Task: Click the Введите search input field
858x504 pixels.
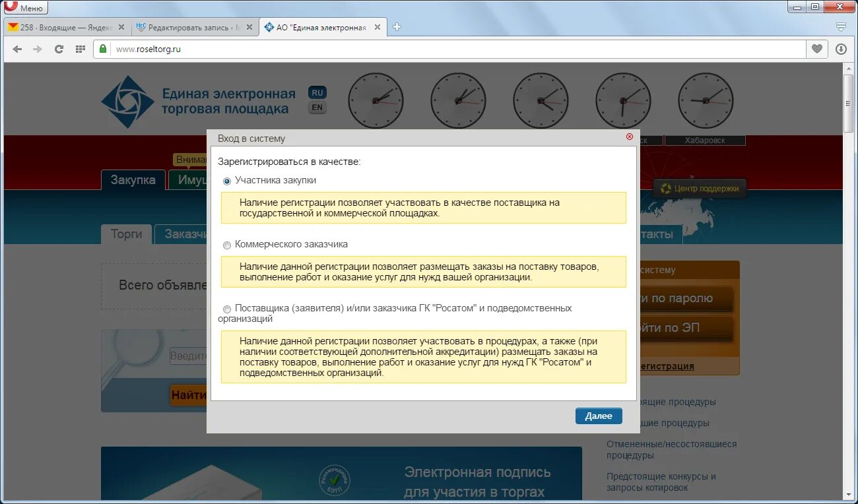Action: point(189,356)
